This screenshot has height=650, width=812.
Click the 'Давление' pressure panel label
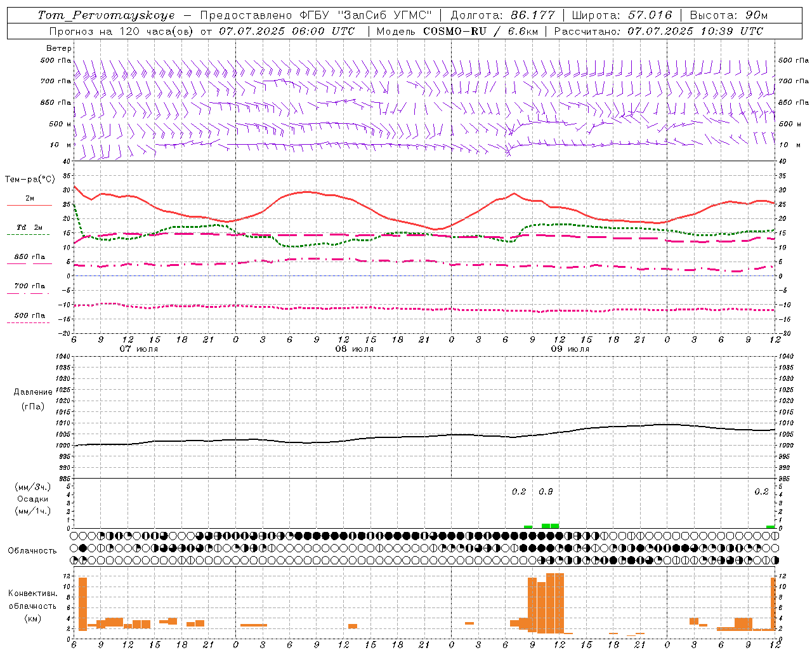pos(33,392)
